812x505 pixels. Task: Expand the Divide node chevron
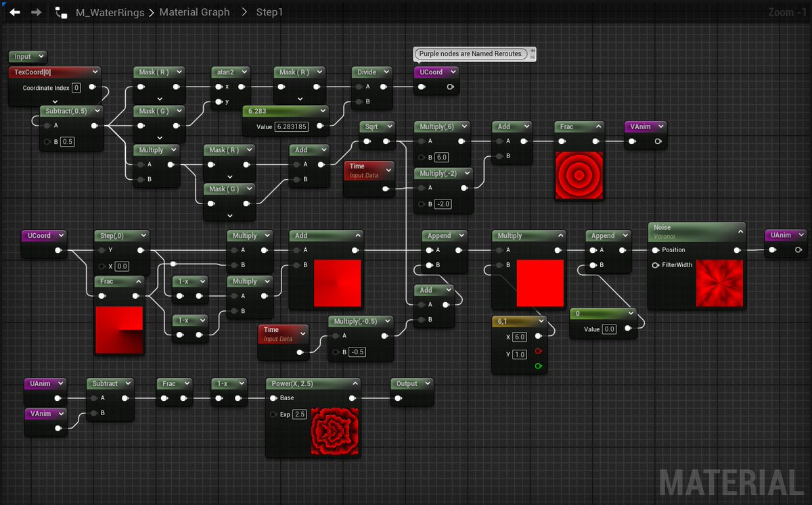click(x=385, y=72)
